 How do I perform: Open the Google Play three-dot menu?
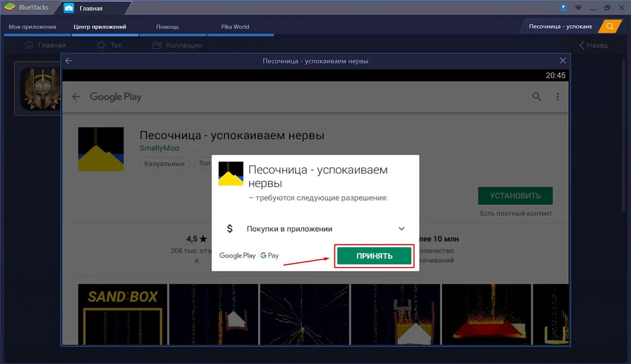pos(558,97)
